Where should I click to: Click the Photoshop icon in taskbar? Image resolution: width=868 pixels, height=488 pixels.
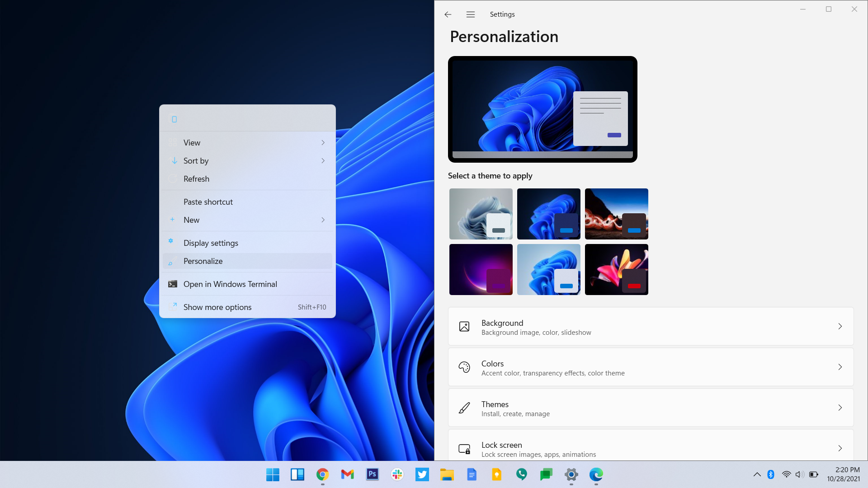372,474
